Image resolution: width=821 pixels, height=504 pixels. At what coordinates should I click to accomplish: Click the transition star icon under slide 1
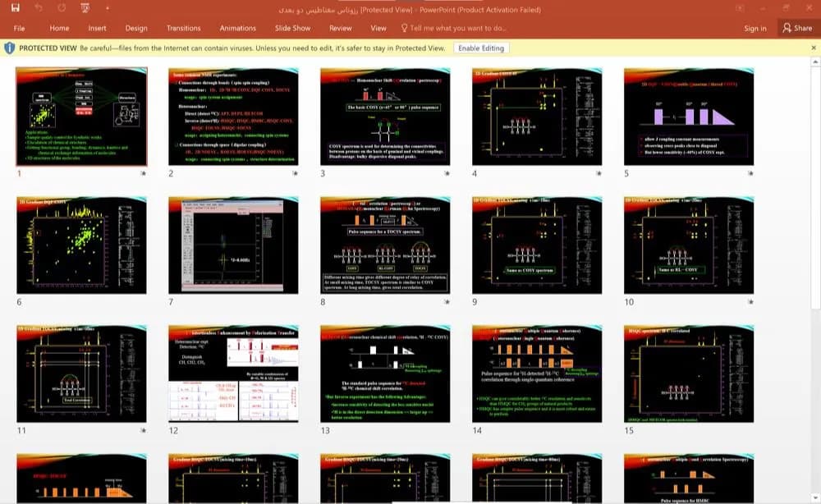[x=143, y=173]
